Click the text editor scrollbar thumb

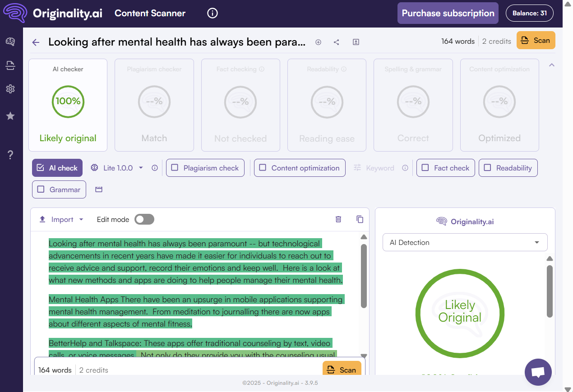coord(364,276)
